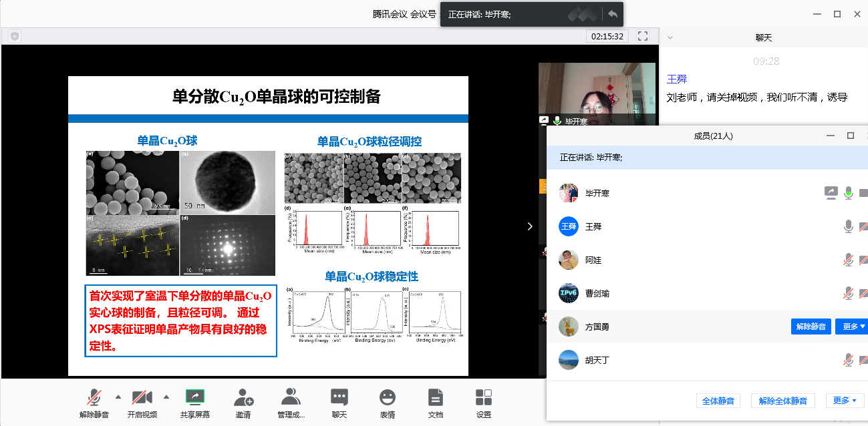Toggle 解除静音 microphone in bottom toolbar
868x426 pixels.
pos(94,397)
